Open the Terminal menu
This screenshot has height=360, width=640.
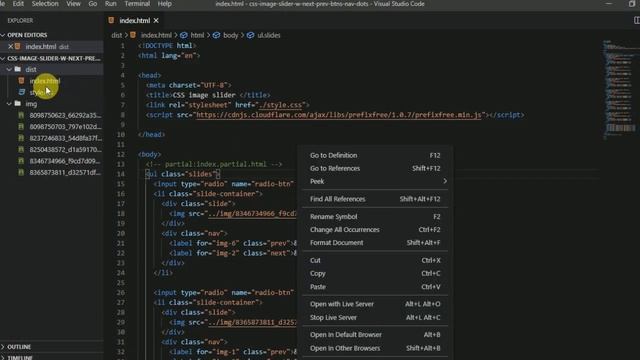point(137,4)
